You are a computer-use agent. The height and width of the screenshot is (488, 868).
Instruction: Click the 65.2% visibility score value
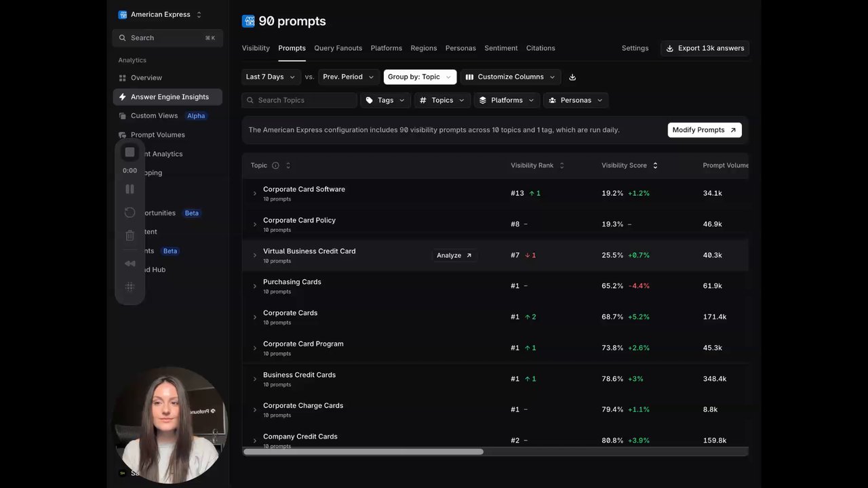click(x=612, y=286)
